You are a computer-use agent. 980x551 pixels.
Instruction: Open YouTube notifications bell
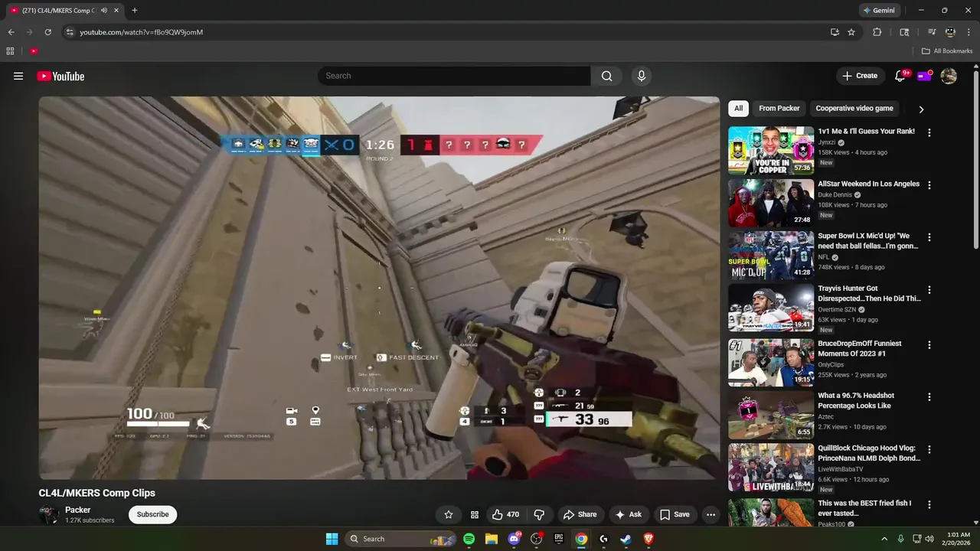coord(900,76)
